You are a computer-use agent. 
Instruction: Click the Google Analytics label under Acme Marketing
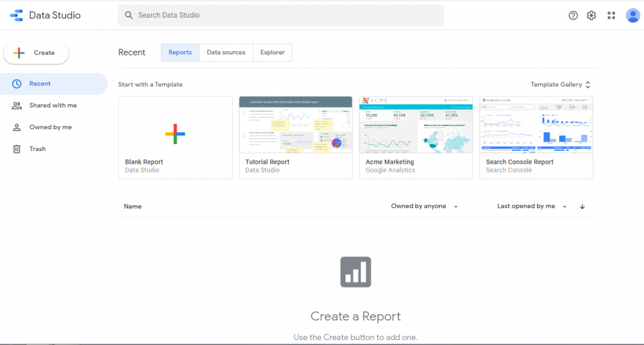coord(390,170)
